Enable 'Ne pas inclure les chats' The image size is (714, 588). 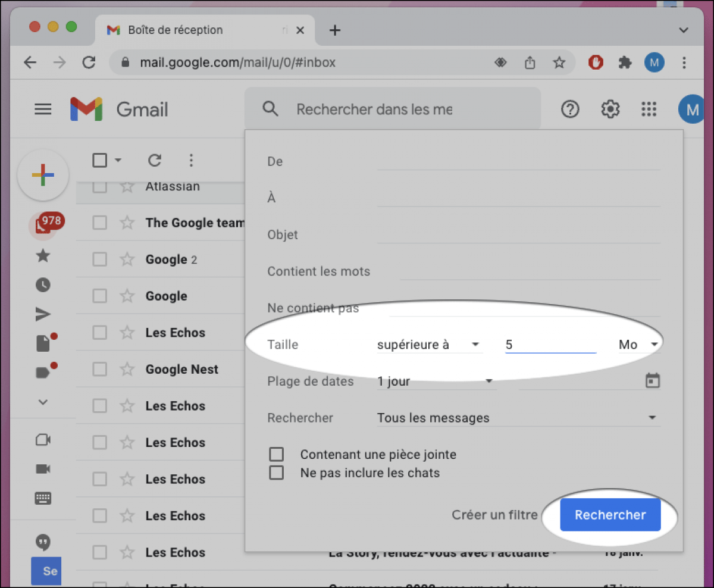(x=277, y=472)
